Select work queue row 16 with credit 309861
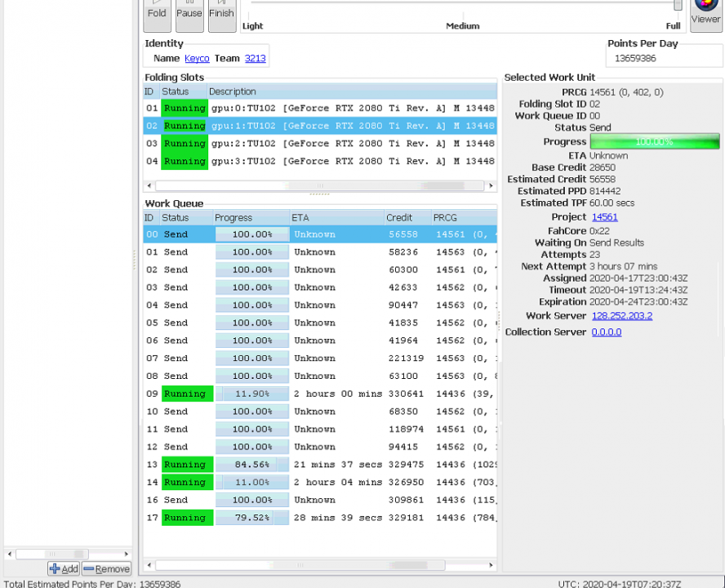 coord(320,500)
